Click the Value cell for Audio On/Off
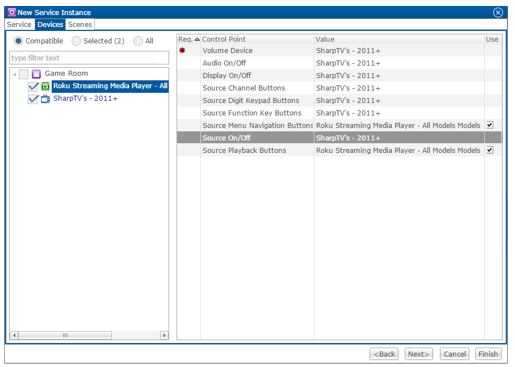The image size is (515, 367). click(x=399, y=63)
